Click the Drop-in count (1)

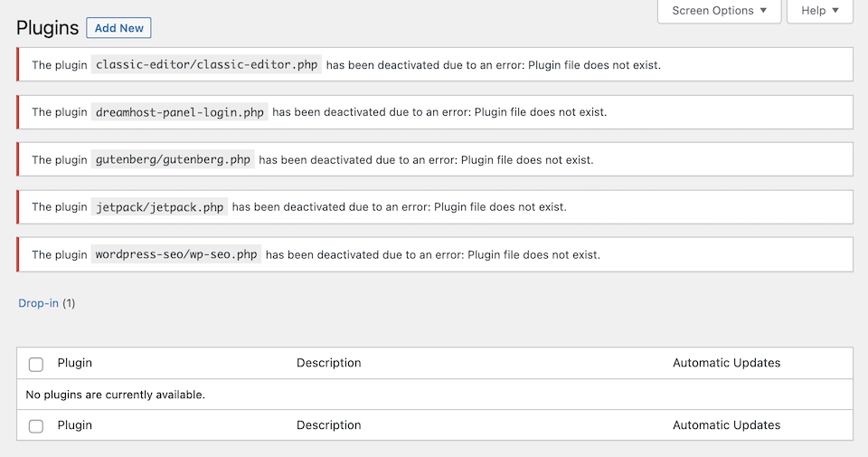pos(69,303)
